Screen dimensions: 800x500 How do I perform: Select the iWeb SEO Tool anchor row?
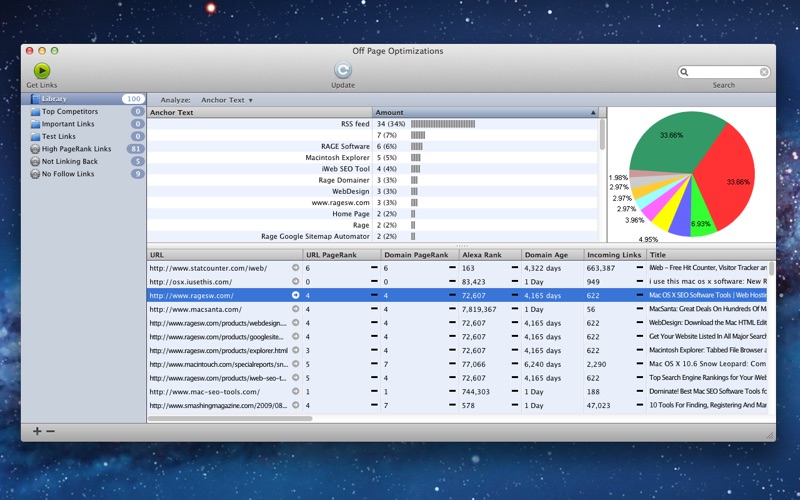coord(372,169)
